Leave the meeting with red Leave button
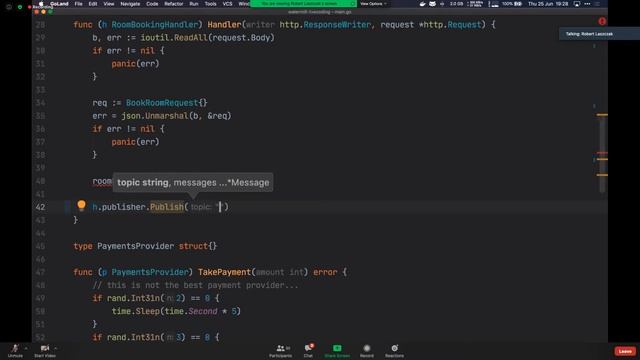Image resolution: width=640 pixels, height=360 pixels. (x=625, y=351)
